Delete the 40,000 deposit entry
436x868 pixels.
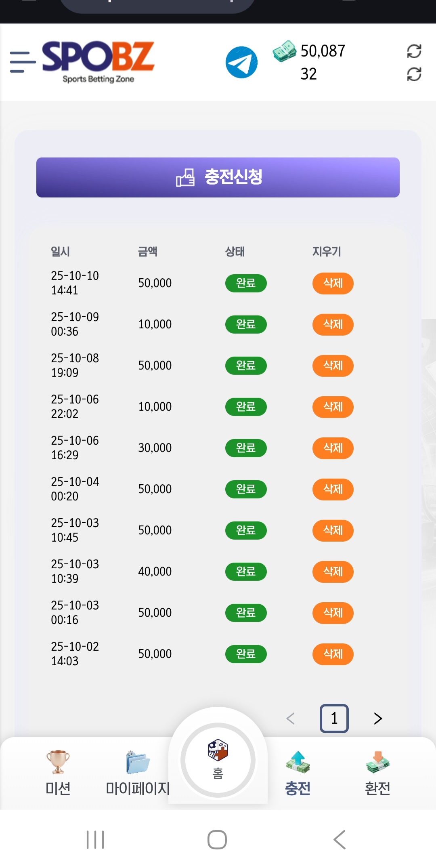[333, 572]
